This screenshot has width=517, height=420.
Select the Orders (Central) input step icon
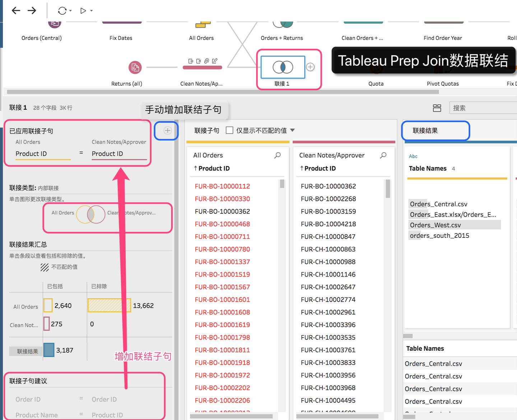55,22
